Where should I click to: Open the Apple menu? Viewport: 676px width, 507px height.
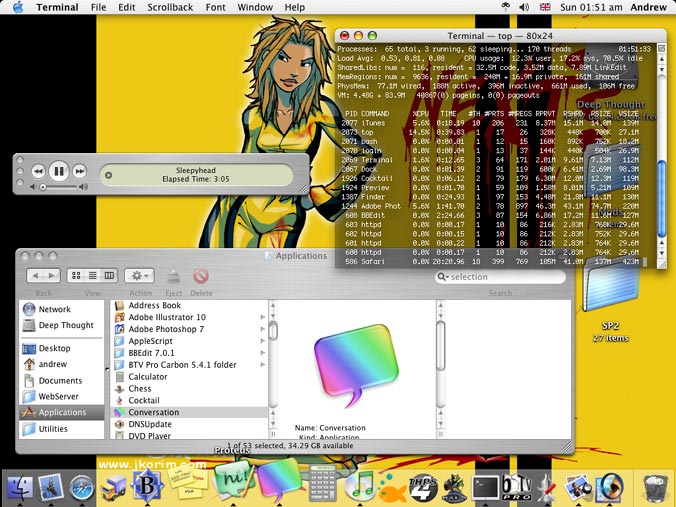tap(18, 7)
